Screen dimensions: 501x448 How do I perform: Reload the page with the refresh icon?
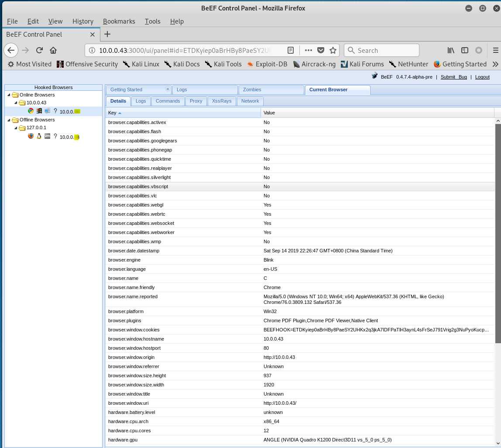39,50
